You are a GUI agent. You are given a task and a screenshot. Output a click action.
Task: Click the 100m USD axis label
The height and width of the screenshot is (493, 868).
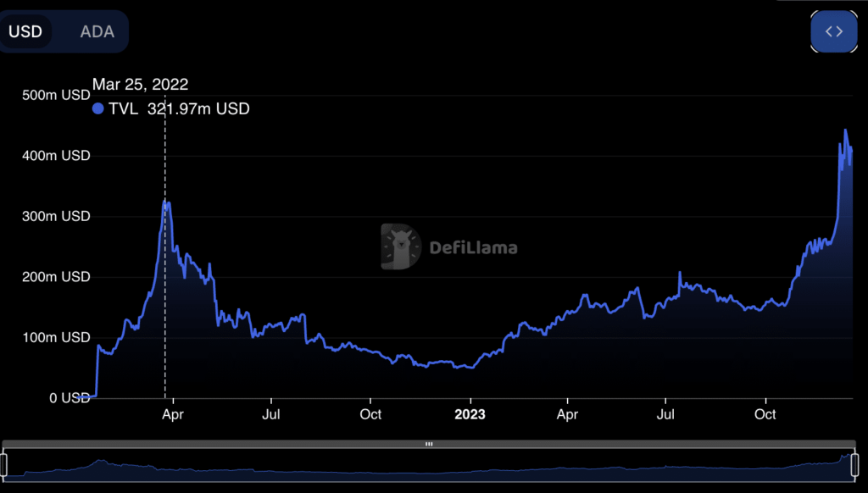click(56, 337)
